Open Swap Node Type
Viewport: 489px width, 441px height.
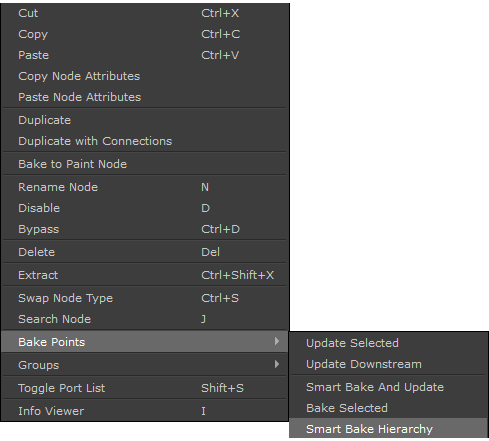(x=145, y=298)
